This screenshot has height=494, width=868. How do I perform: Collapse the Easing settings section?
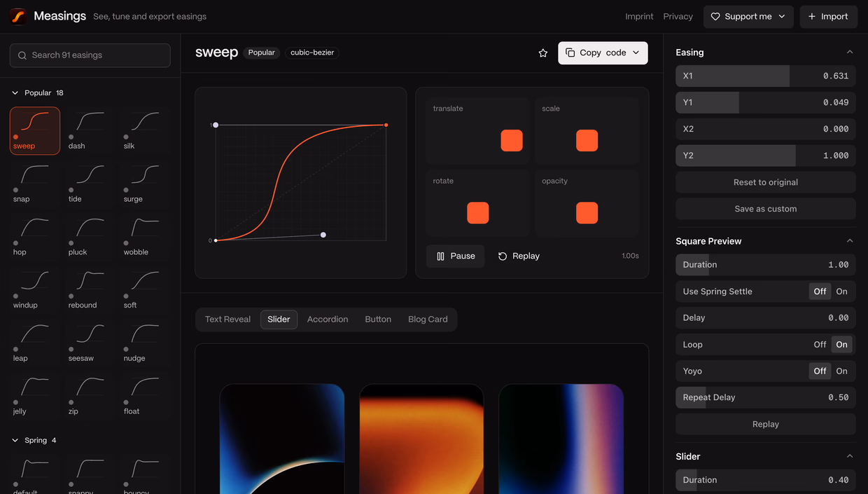850,53
